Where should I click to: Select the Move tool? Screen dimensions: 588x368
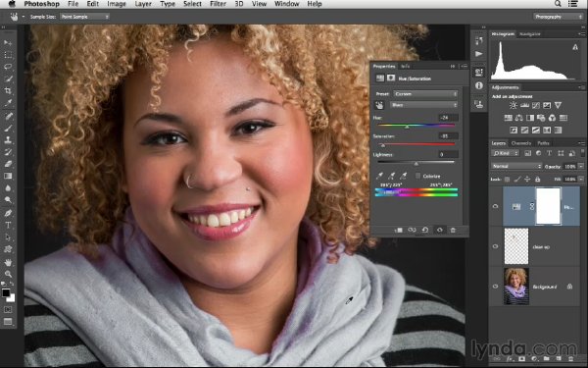[x=8, y=43]
